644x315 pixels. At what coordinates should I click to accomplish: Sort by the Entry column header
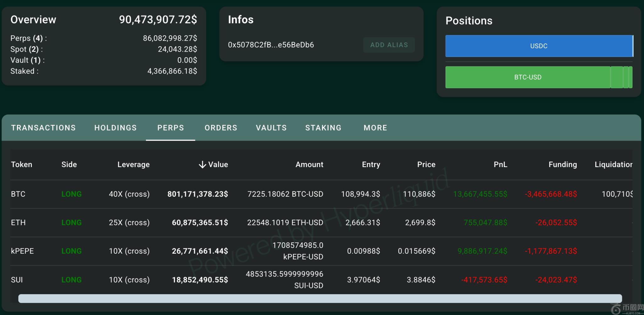[x=371, y=165]
